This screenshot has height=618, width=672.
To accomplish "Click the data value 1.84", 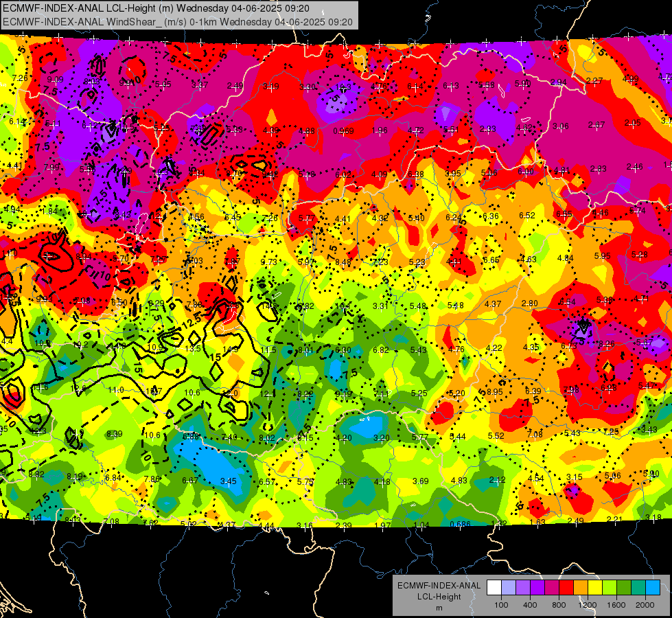I will pos(49,211).
